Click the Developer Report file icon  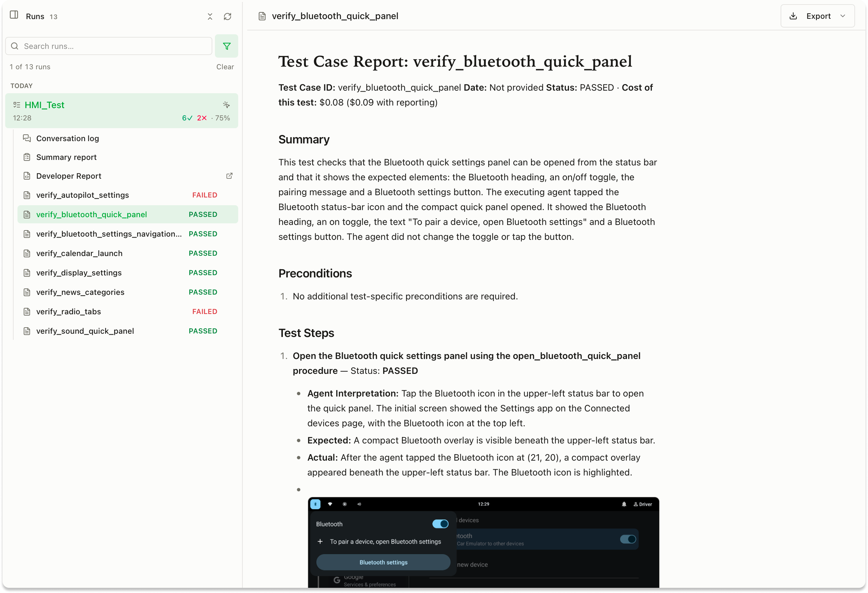coord(27,176)
